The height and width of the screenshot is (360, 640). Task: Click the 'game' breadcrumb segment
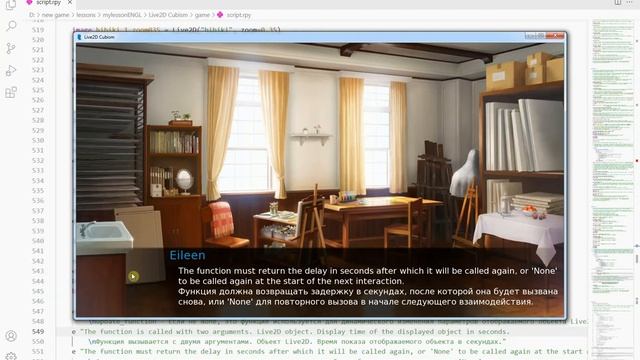click(202, 15)
